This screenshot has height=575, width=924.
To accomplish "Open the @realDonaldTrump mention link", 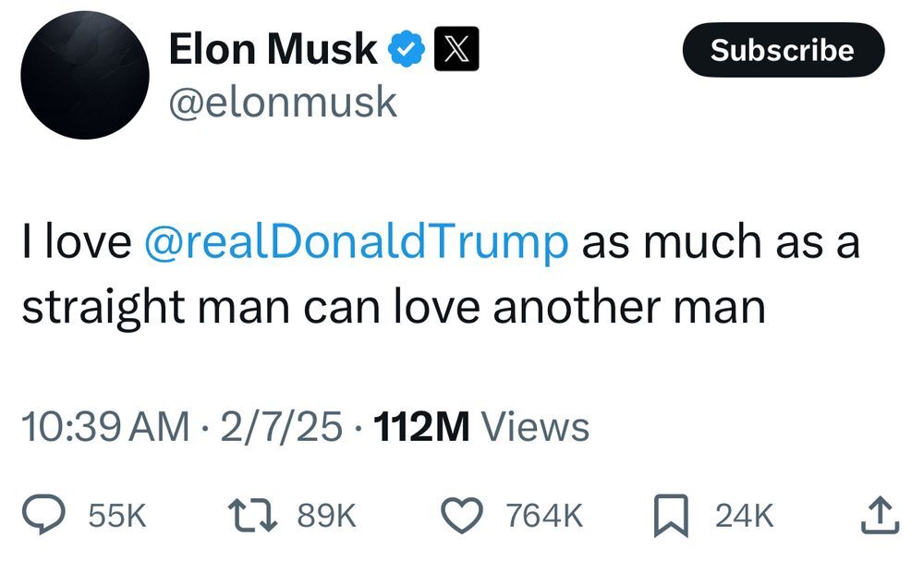I will (356, 242).
